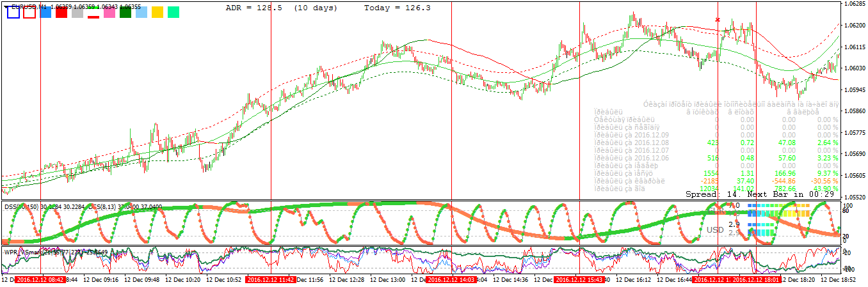Click the Spread: 14 Next Bar text
The height and width of the screenshot is (287, 868).
pos(759,194)
